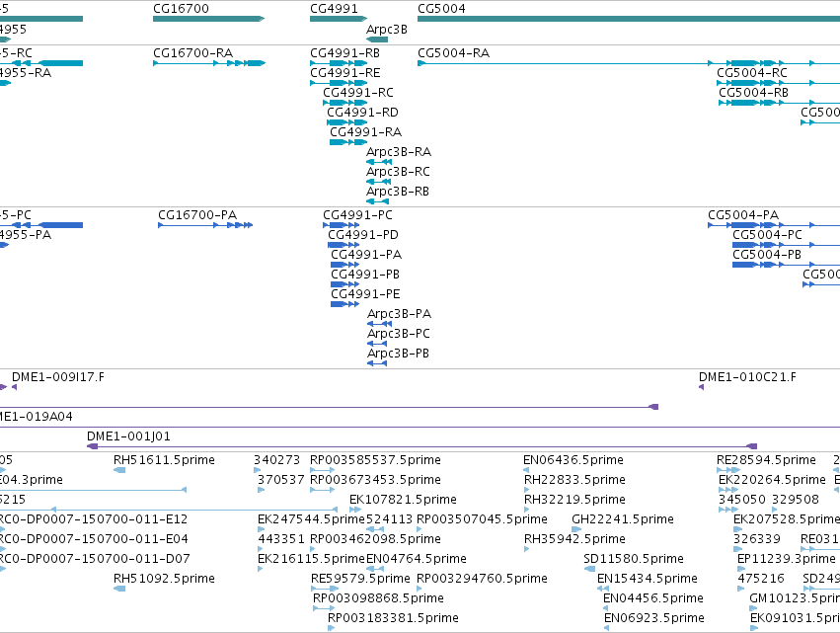Open EST RE59579.5prime
840x633 pixels.
pyautogui.click(x=325, y=589)
